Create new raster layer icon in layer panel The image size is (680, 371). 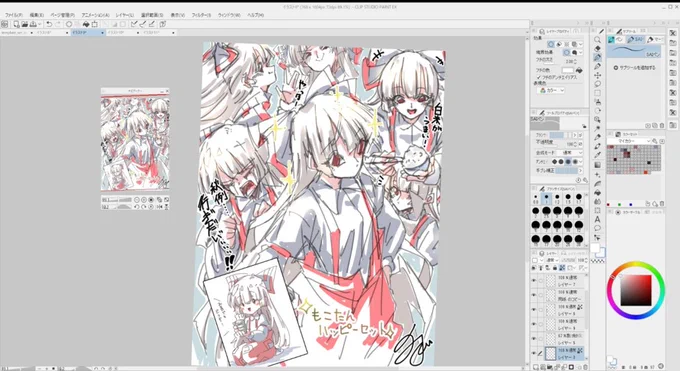point(536,368)
